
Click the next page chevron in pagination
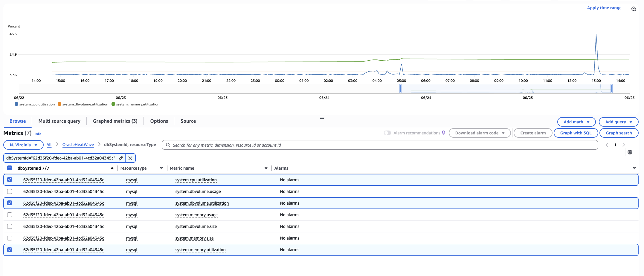coord(624,145)
